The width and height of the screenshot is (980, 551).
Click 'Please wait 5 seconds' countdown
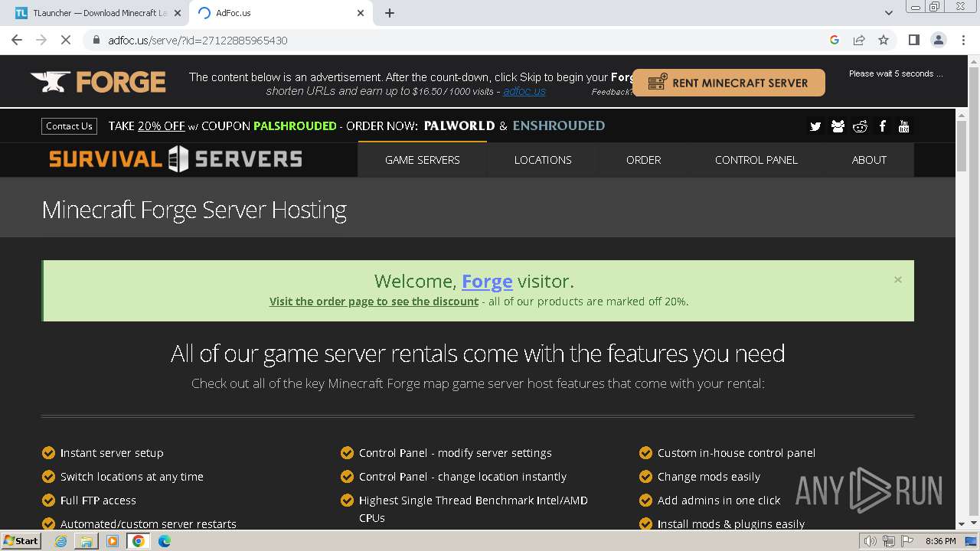(896, 73)
